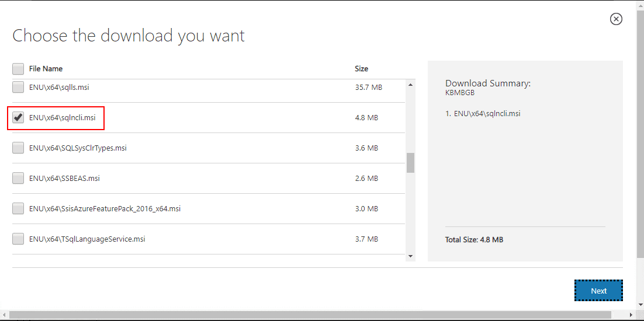
Task: Click the 2.6 MB size value
Action: (x=366, y=179)
